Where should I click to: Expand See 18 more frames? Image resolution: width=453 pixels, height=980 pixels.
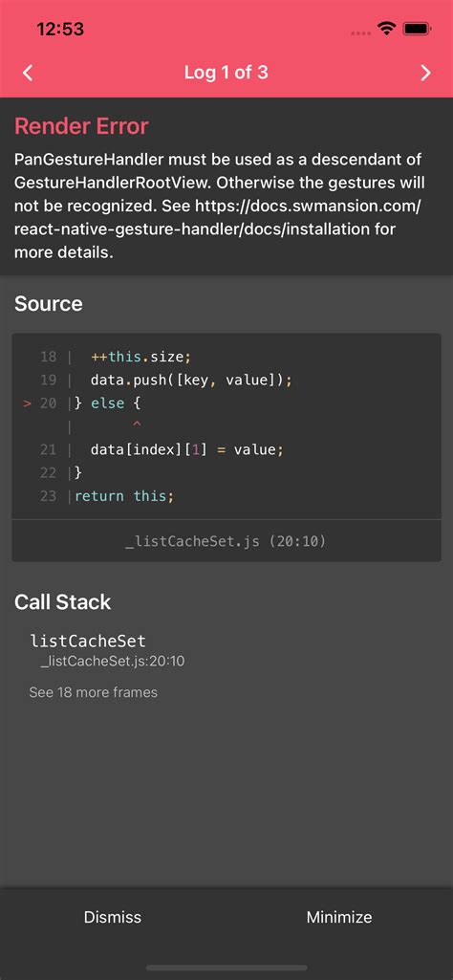[93, 692]
